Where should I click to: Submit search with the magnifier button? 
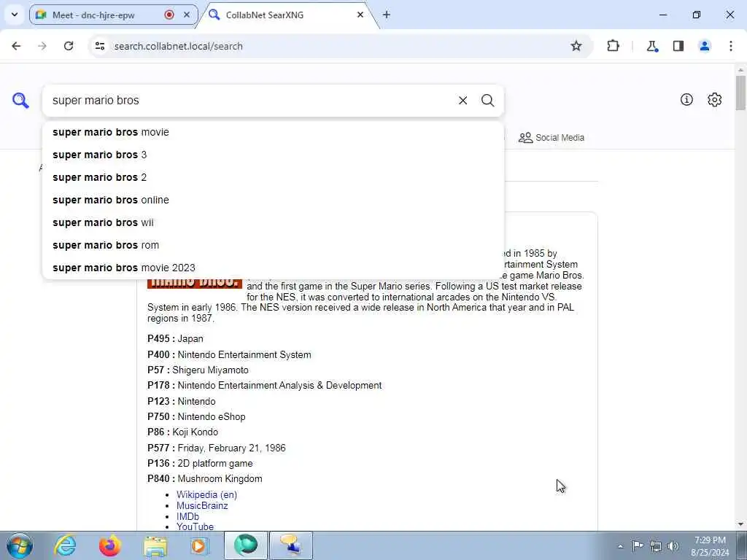tap(487, 101)
